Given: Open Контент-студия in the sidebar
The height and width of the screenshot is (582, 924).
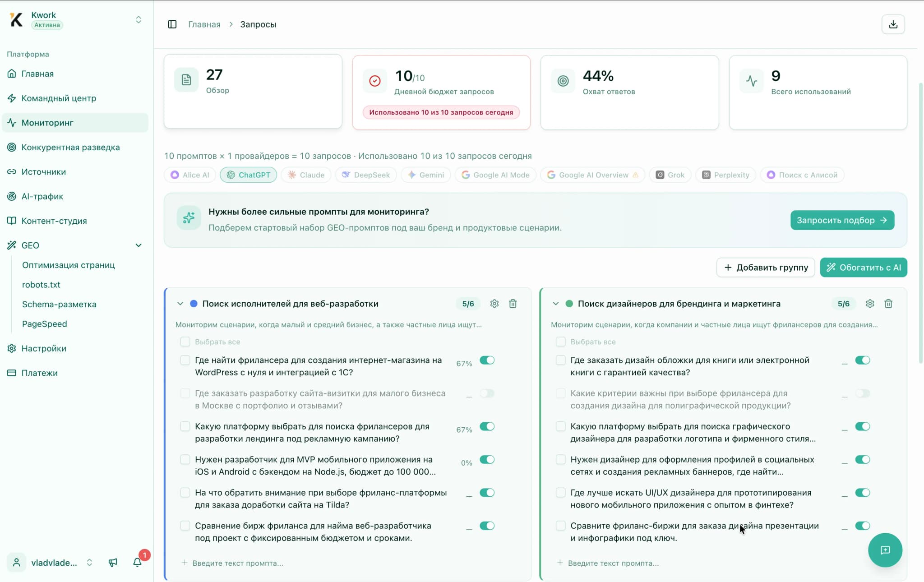Looking at the screenshot, I should tap(54, 220).
